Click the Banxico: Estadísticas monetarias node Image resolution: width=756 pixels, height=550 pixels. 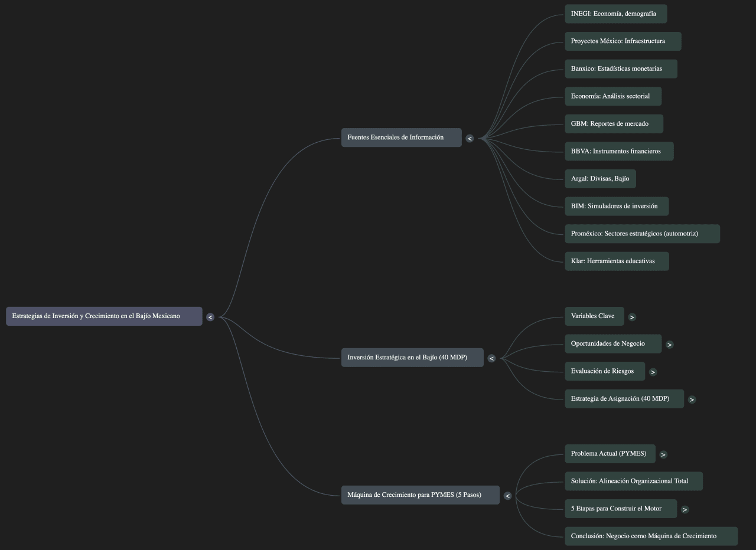tap(621, 69)
